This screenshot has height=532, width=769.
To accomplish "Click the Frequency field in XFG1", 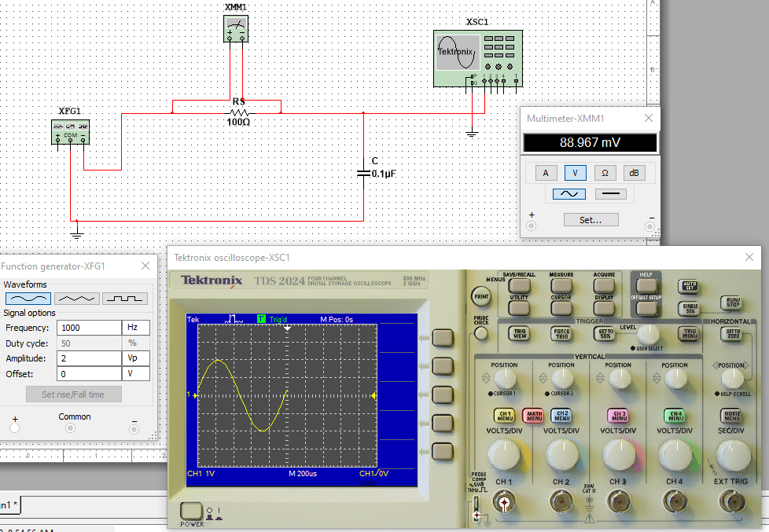I will (x=89, y=328).
